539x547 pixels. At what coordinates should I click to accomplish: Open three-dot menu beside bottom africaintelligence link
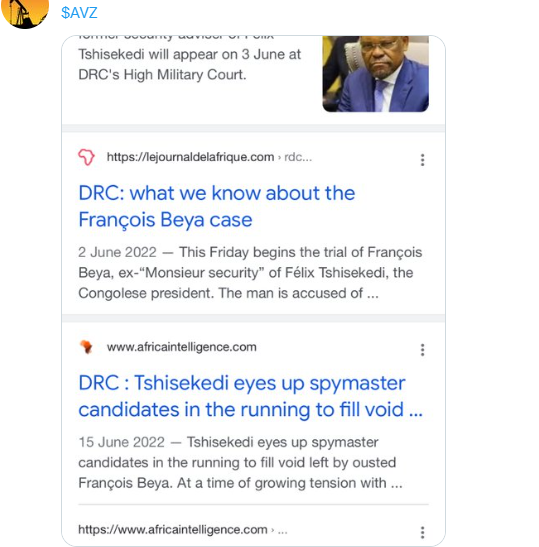click(x=422, y=533)
